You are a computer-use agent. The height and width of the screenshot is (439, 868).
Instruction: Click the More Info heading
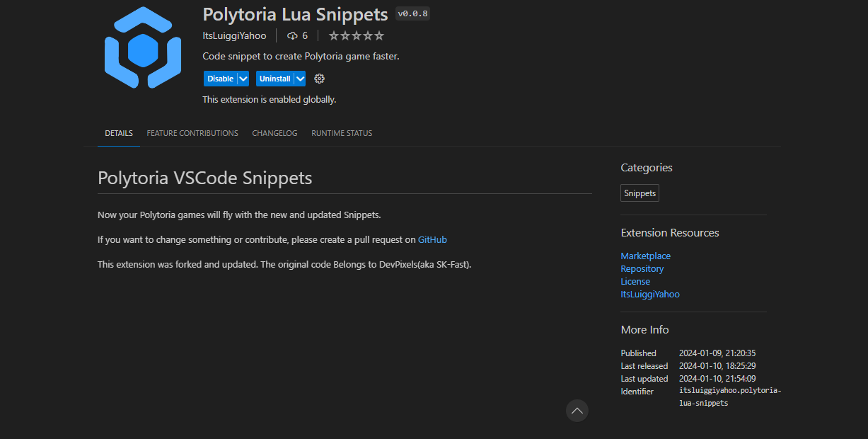click(x=644, y=330)
